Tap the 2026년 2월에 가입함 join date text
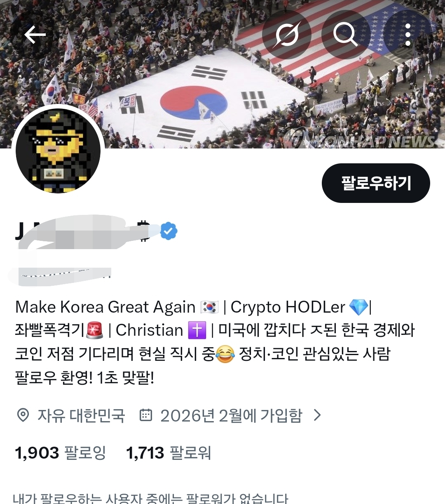 pos(231,415)
